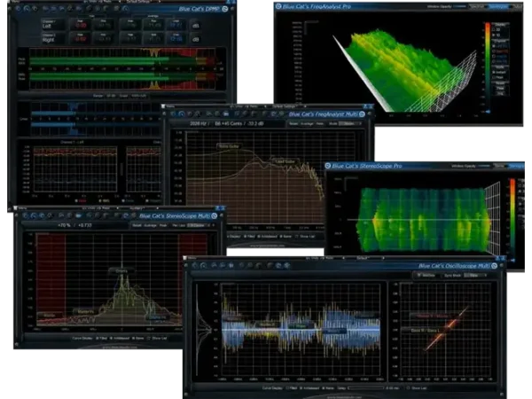Click the Solo Guitar curve label
532x399 pixels.
(229, 146)
